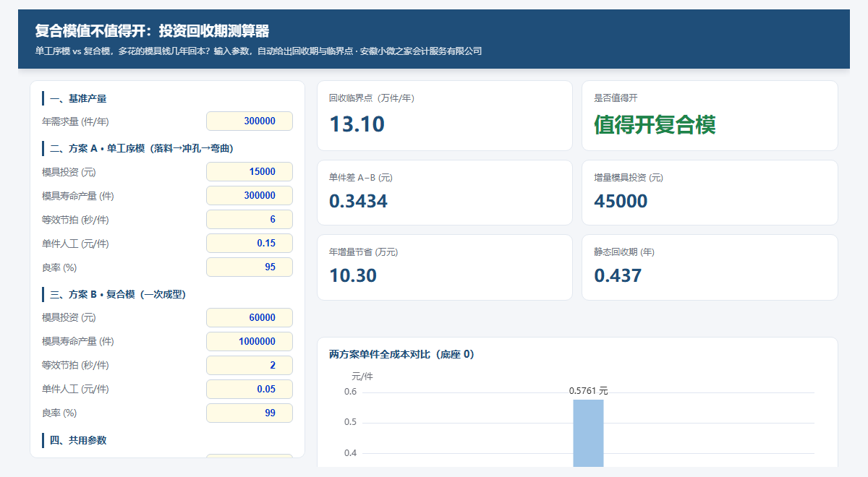
Task: Click the subtitle mentioning 安徽小微之家会计服务有限公司
Action: [x=258, y=51]
